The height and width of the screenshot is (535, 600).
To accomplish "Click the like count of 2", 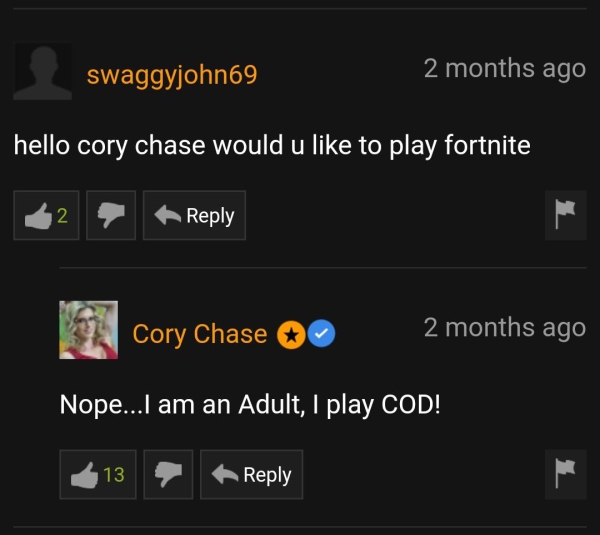I will coord(62,216).
